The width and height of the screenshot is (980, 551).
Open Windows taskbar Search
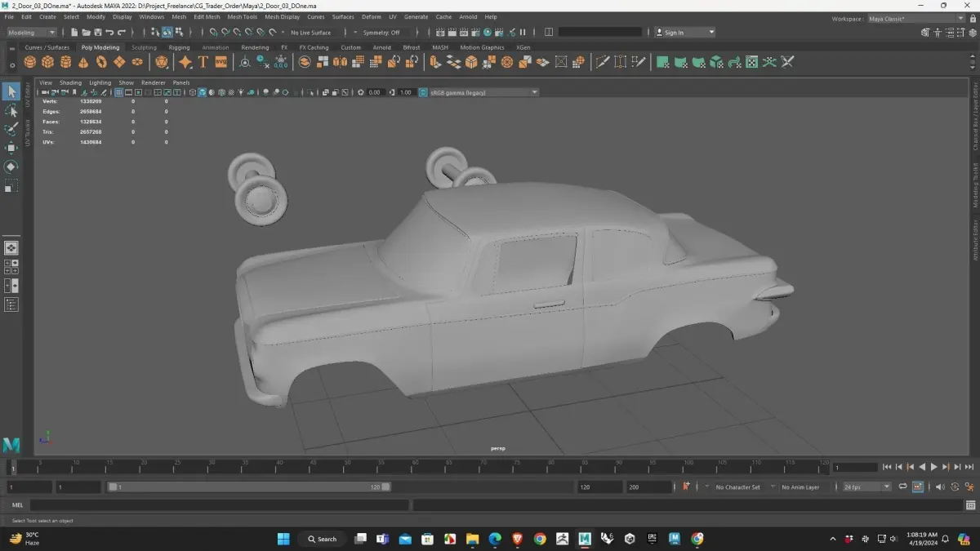322,539
